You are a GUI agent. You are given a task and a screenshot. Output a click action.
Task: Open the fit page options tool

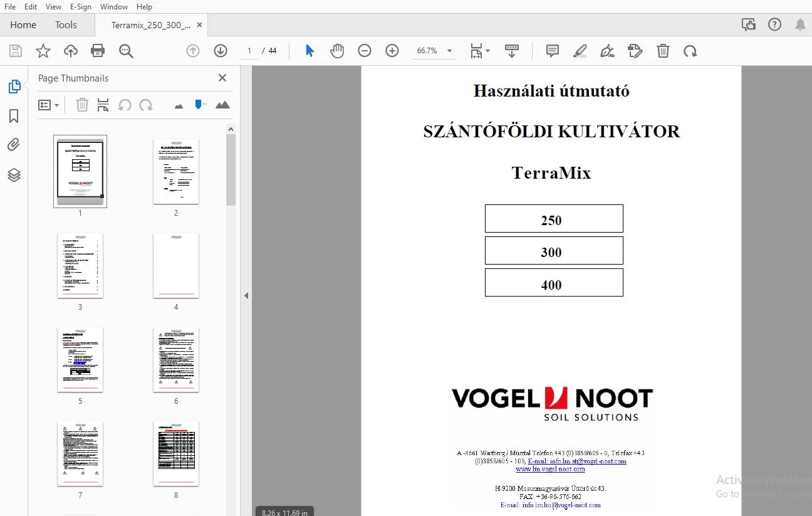pos(477,51)
